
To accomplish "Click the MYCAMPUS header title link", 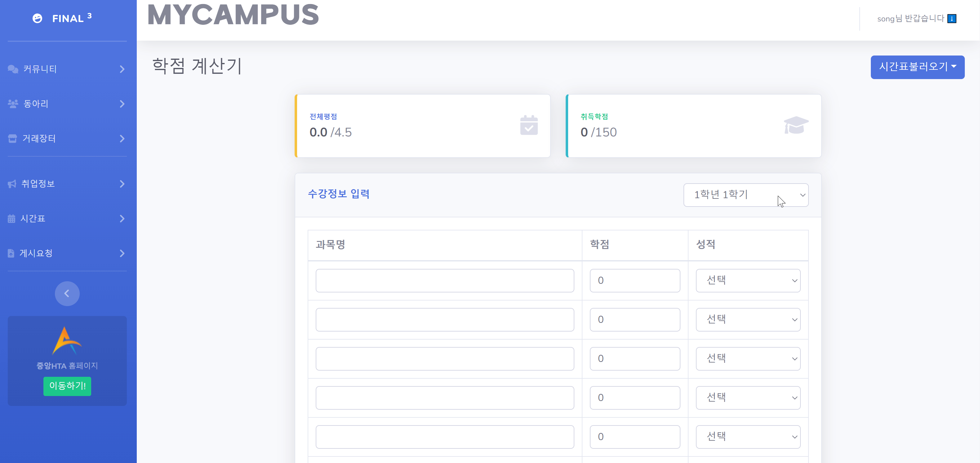I will pyautogui.click(x=233, y=15).
